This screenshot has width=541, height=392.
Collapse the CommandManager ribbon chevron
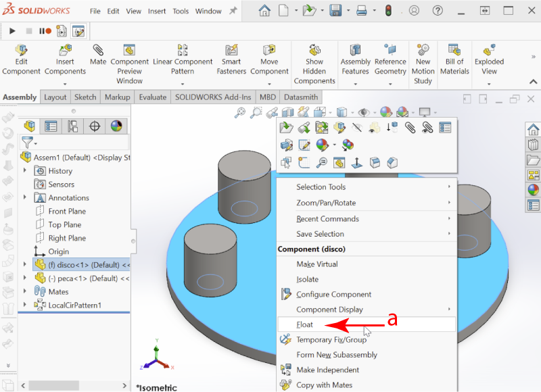pyautogui.click(x=533, y=82)
